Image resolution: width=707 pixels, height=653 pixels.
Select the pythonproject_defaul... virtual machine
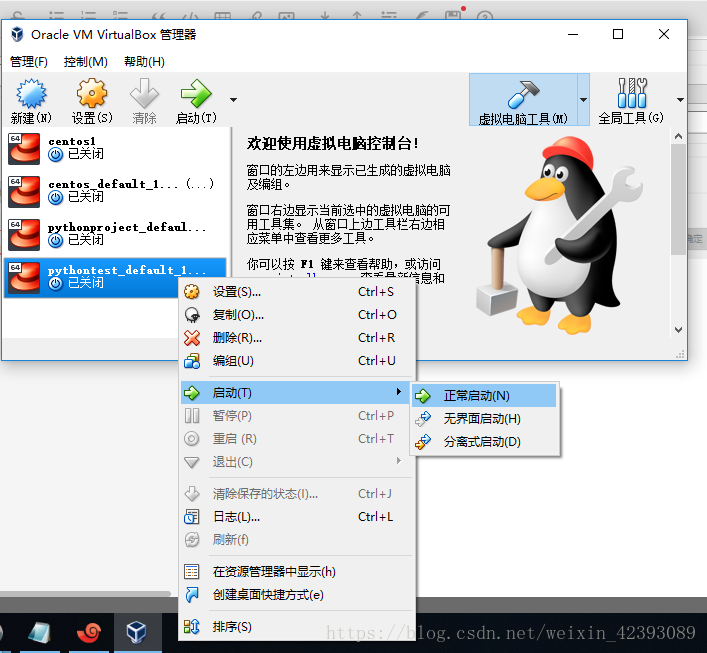[115, 235]
